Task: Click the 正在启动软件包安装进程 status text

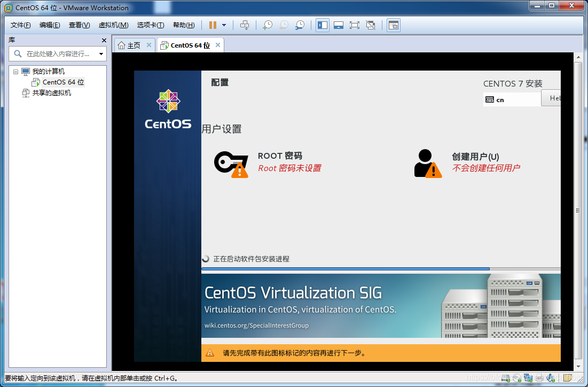Action: tap(251, 259)
